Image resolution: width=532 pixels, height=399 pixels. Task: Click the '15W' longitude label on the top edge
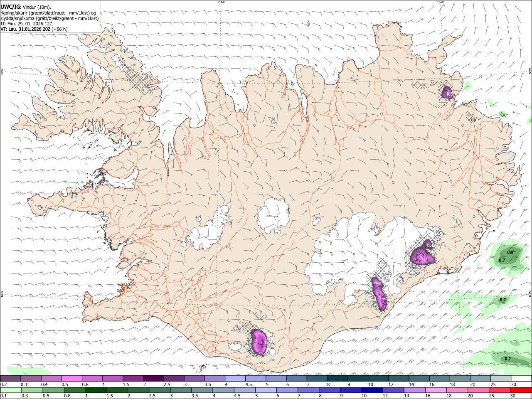coord(440,2)
